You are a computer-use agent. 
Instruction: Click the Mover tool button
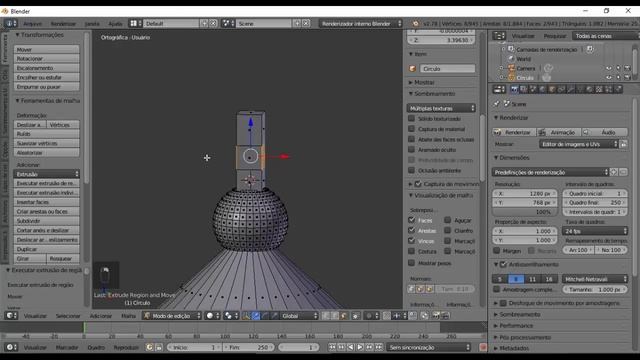47,49
